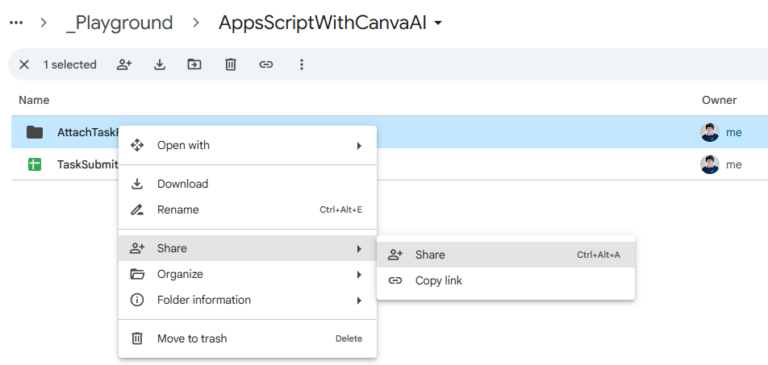Click the Move to trash bin icon

pos(137,338)
